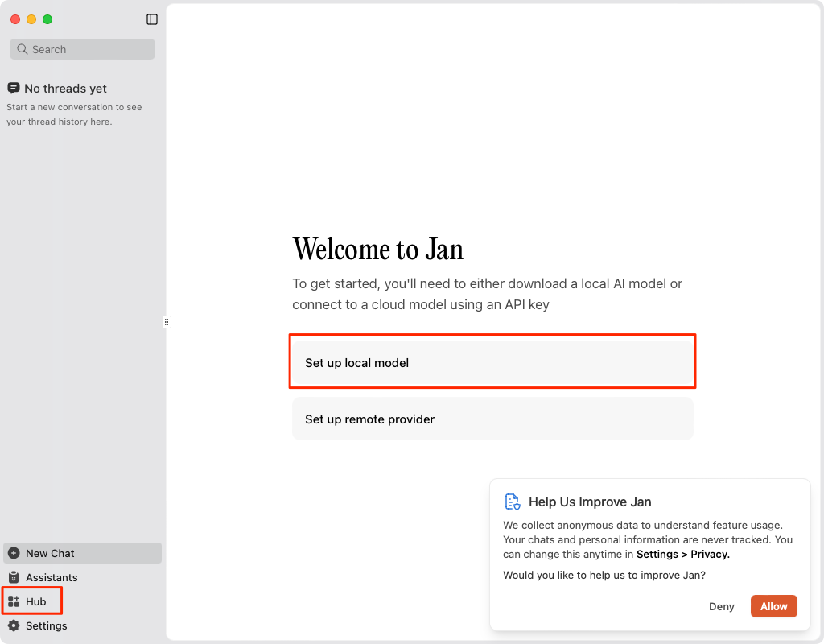Toggle the sidebar panel icon
Viewport: 824px width, 644px height.
(x=152, y=19)
